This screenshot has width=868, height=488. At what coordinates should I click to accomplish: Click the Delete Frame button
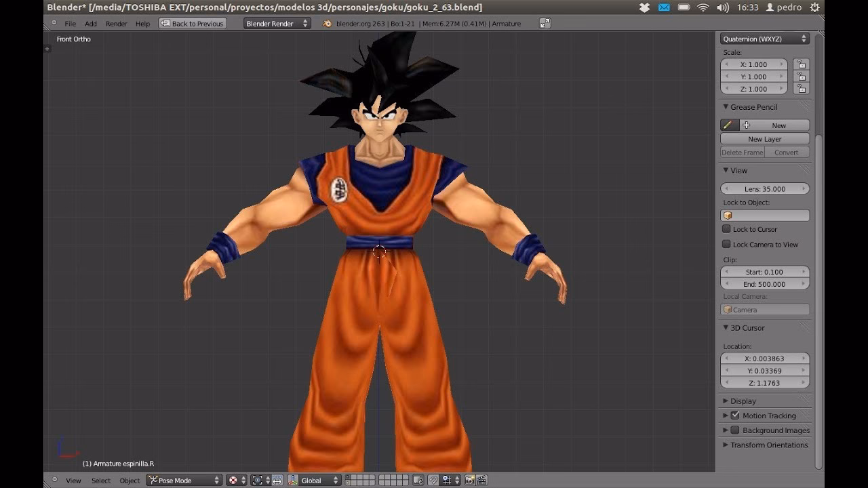pyautogui.click(x=742, y=152)
